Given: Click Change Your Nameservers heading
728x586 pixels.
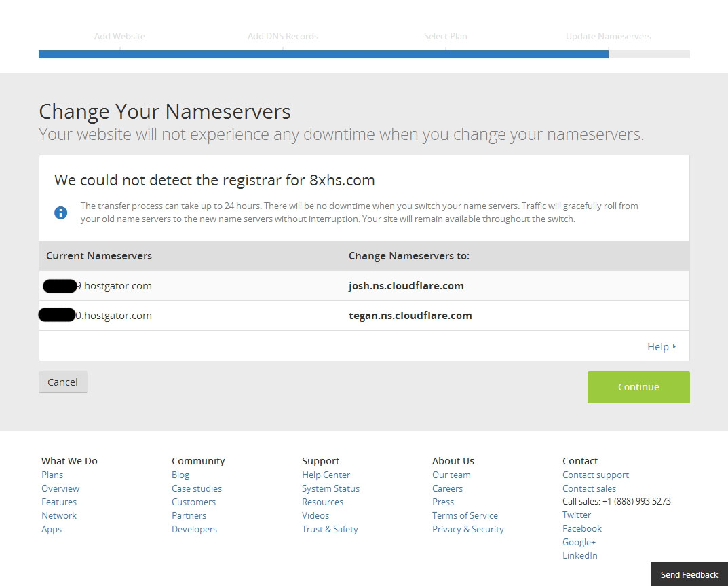Looking at the screenshot, I should tap(165, 112).
